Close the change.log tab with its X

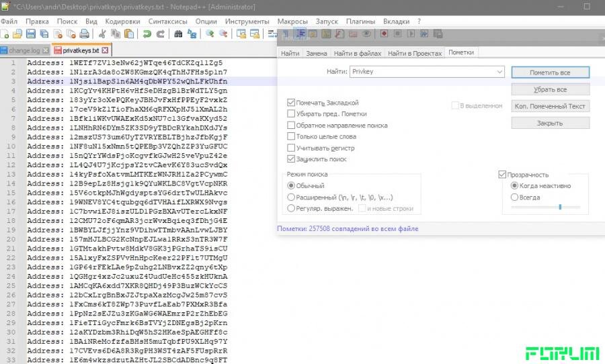coord(46,50)
